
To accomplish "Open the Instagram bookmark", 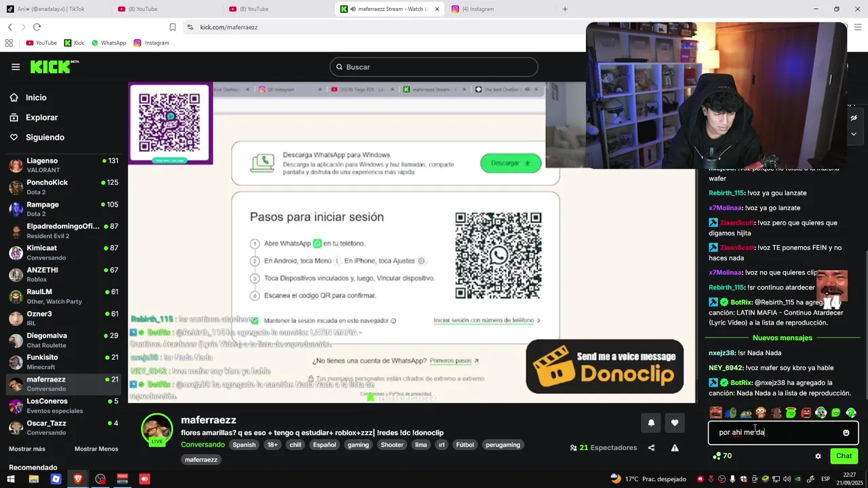I will coord(151,43).
